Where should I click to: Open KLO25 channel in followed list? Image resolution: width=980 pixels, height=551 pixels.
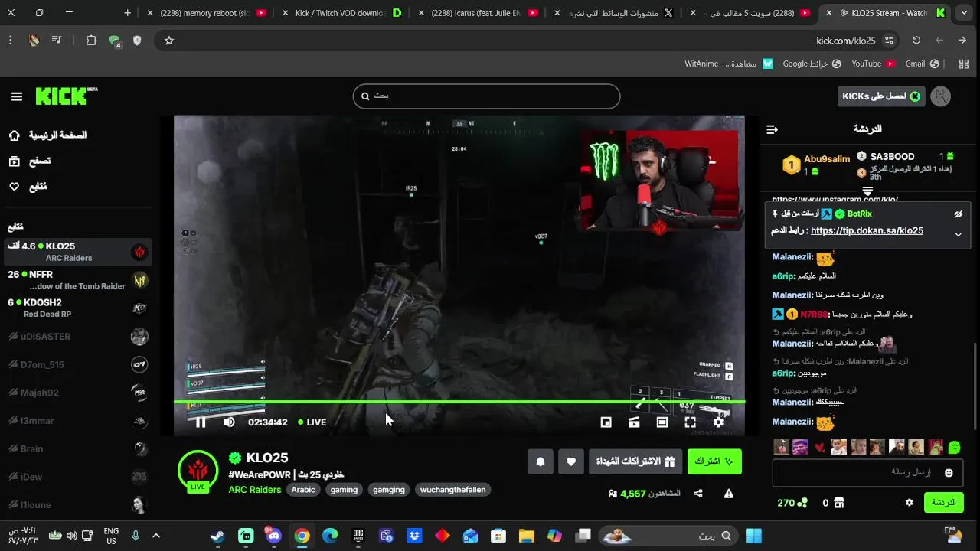pos(77,252)
